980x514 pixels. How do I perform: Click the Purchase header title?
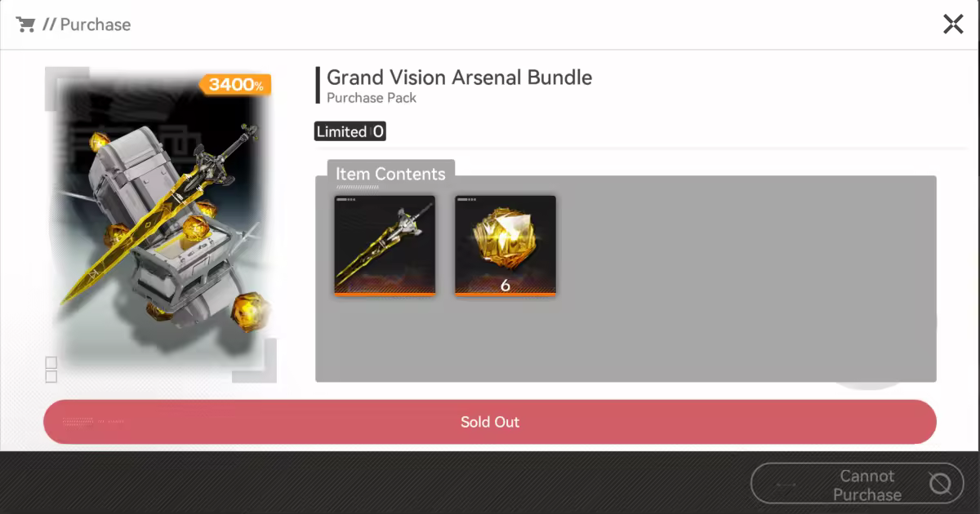95,24
